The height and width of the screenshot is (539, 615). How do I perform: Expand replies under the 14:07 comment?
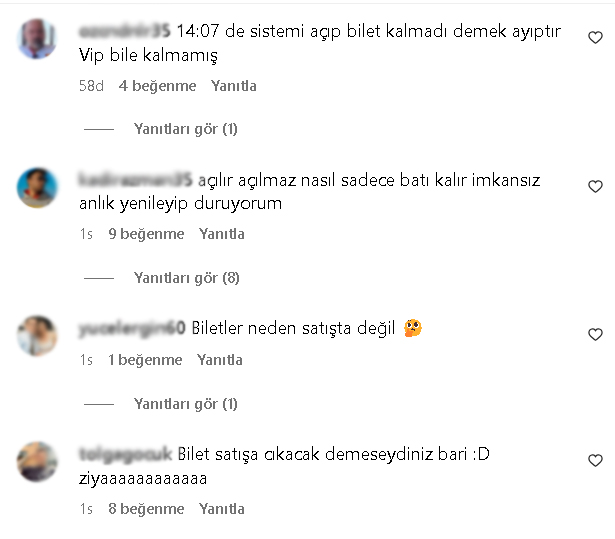click(x=186, y=129)
